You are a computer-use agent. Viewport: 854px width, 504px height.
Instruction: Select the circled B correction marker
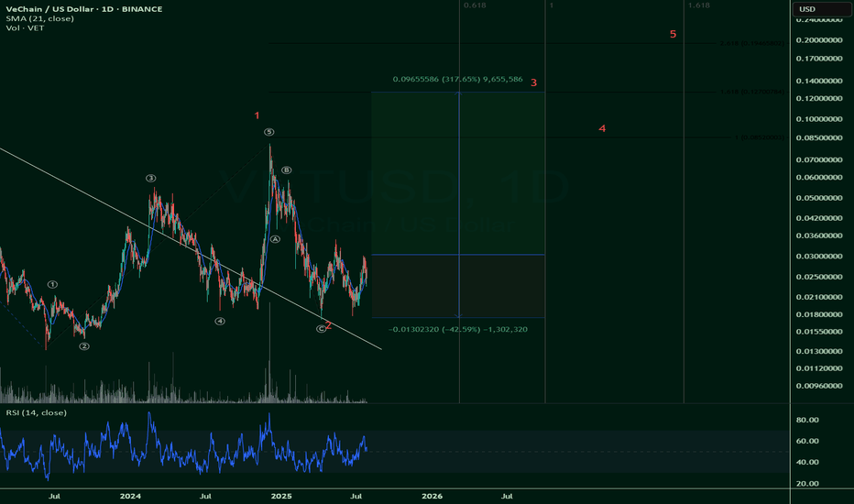click(287, 170)
